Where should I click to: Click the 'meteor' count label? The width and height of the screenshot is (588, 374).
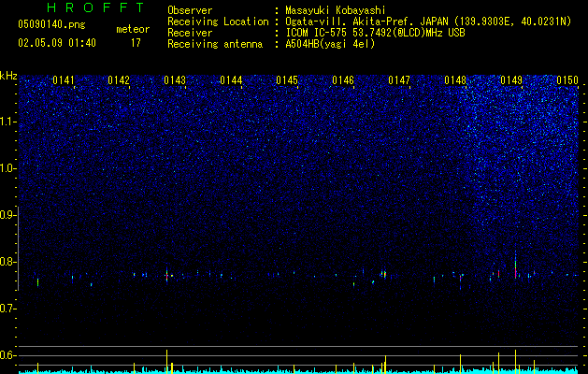[x=133, y=29]
